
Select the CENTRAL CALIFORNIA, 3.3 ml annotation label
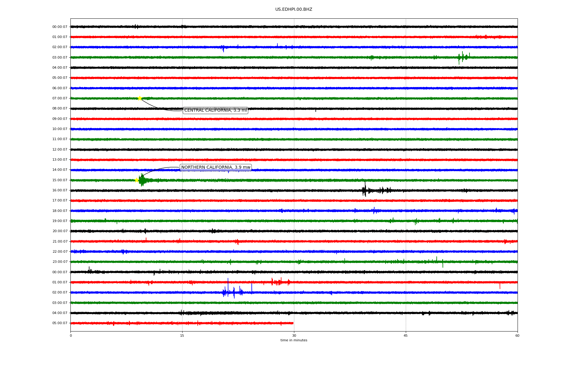click(x=215, y=110)
